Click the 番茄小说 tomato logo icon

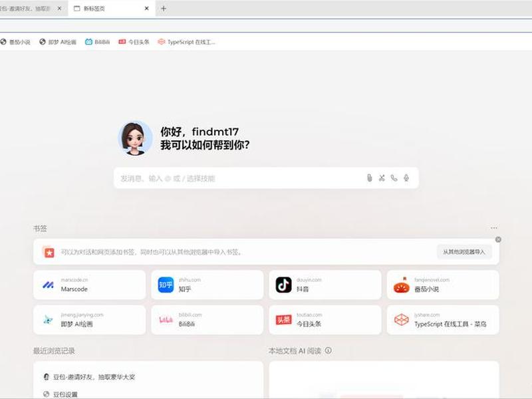coord(402,285)
